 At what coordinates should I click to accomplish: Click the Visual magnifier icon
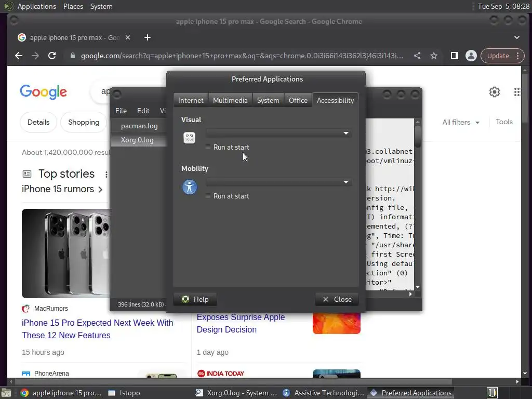coord(189,138)
